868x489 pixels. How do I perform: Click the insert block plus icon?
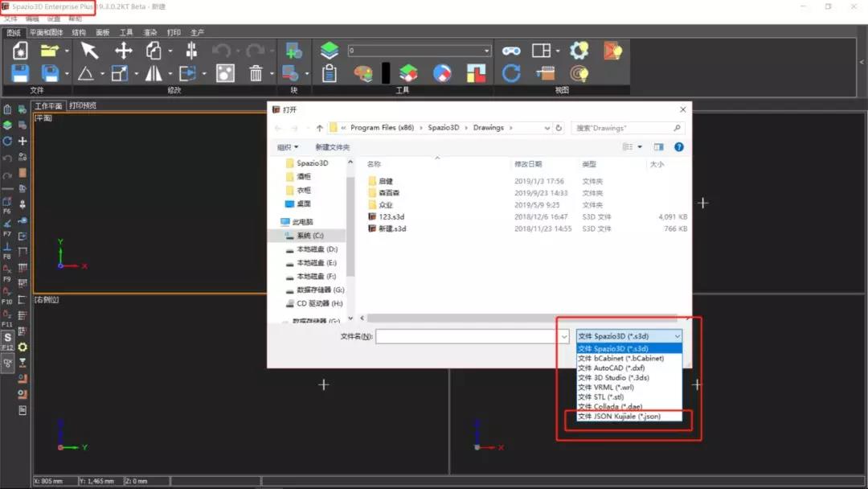[x=293, y=51]
